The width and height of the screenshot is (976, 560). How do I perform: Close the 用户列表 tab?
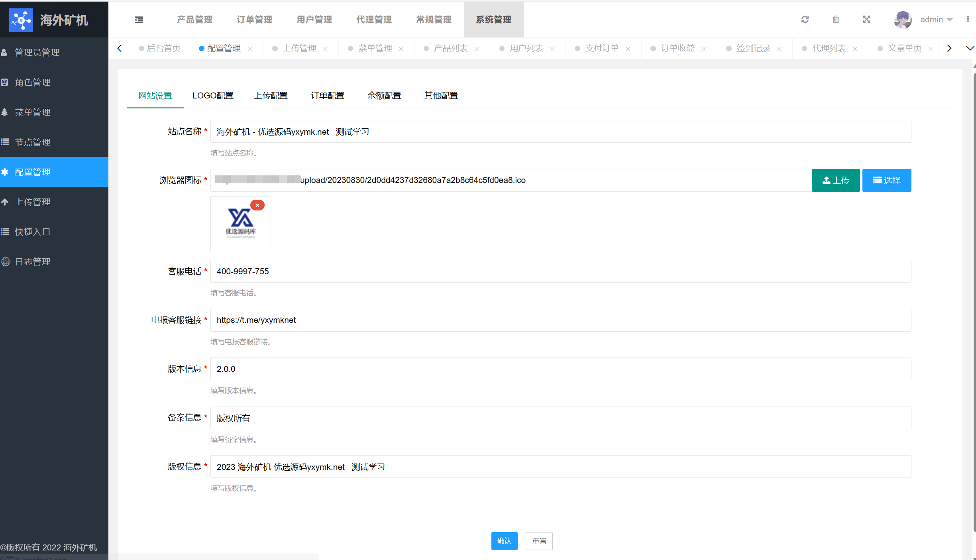[552, 49]
